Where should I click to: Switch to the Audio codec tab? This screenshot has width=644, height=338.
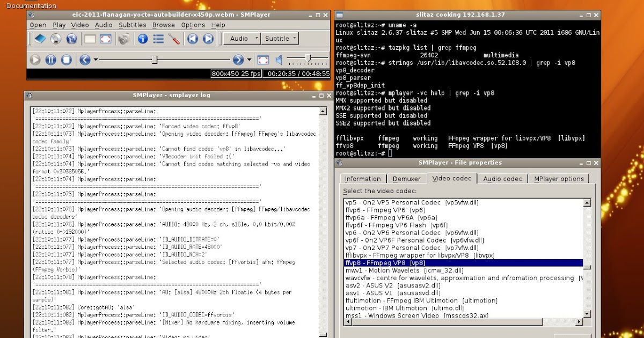tap(503, 179)
